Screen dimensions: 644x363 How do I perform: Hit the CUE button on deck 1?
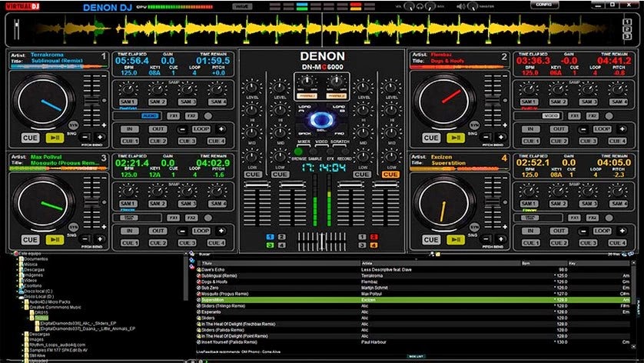click(31, 138)
